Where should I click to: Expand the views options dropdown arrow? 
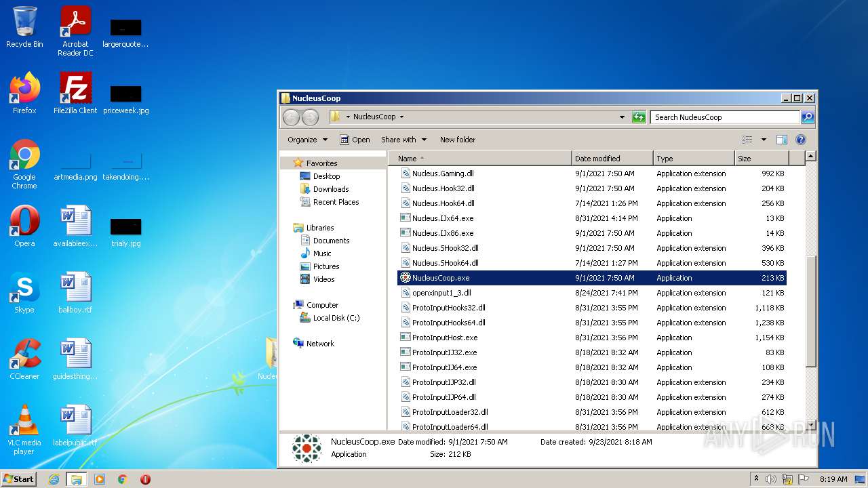[764, 140]
